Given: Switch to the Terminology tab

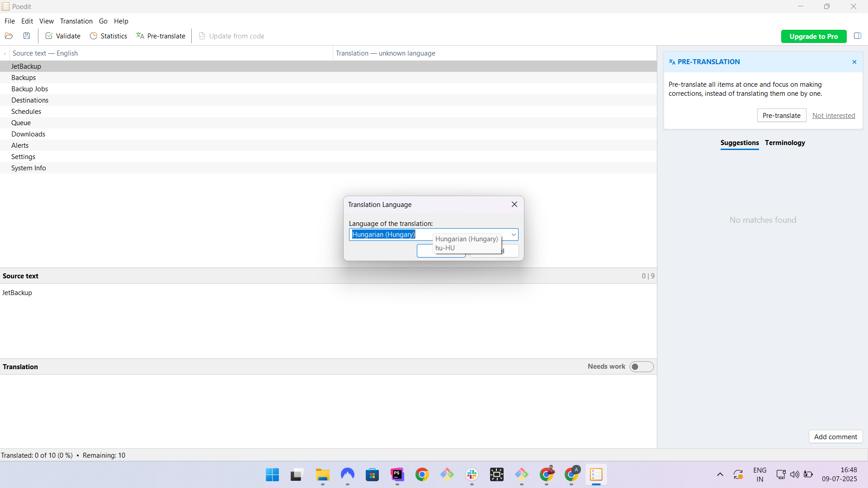Looking at the screenshot, I should coord(785,143).
